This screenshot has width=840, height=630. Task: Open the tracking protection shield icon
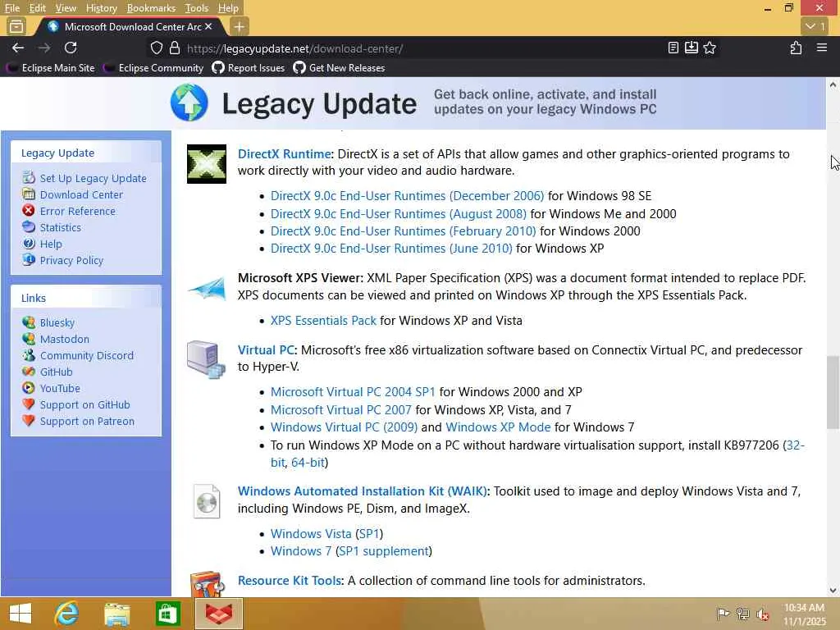157,48
